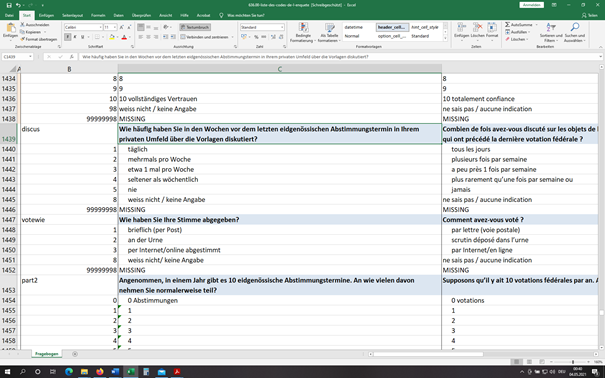This screenshot has height=378, width=605.
Task: Toggle italic (K) formatting
Action: 75,37
